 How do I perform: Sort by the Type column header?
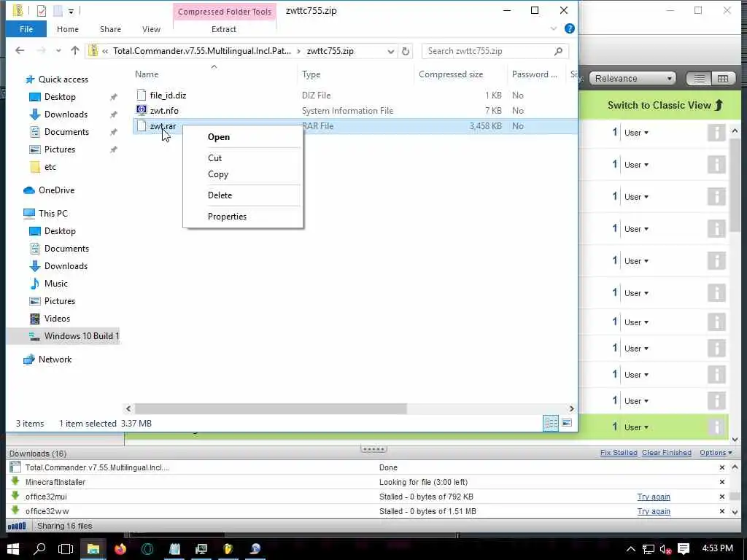pyautogui.click(x=311, y=74)
